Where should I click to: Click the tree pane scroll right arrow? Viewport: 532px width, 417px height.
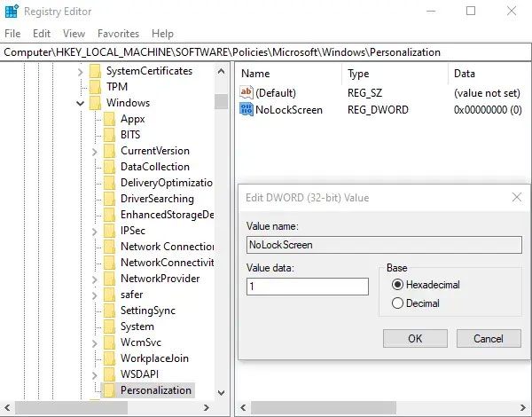(x=207, y=407)
